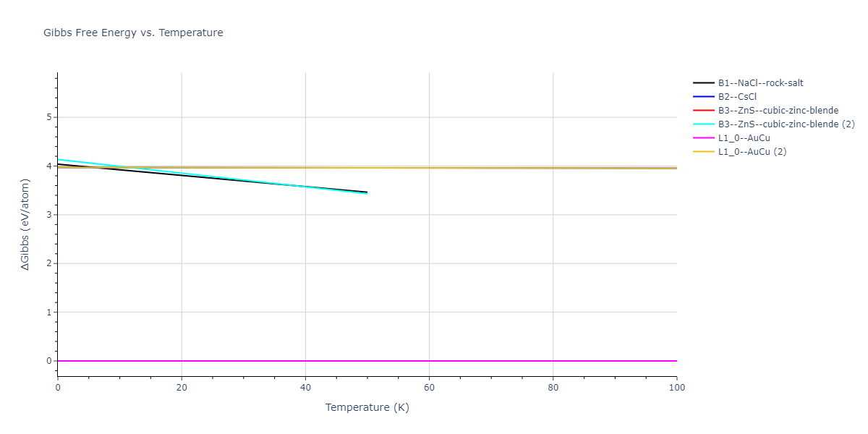Click the red line swatch in legend

click(x=704, y=111)
